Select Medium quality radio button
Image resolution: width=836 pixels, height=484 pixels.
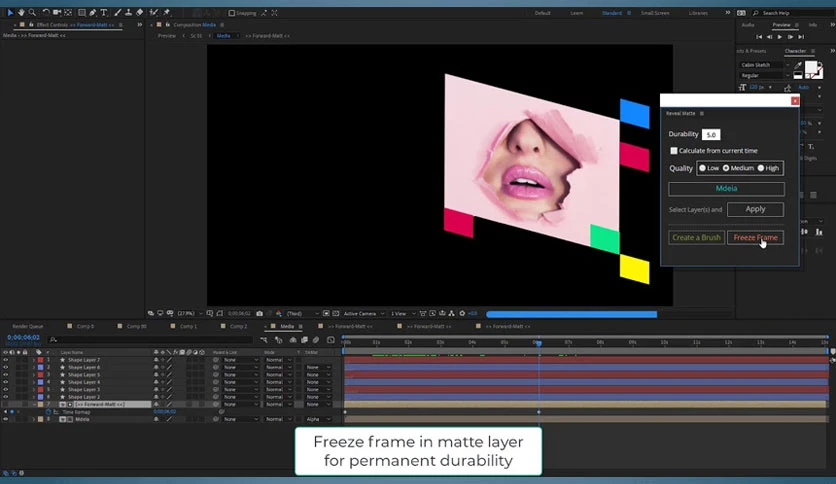726,168
